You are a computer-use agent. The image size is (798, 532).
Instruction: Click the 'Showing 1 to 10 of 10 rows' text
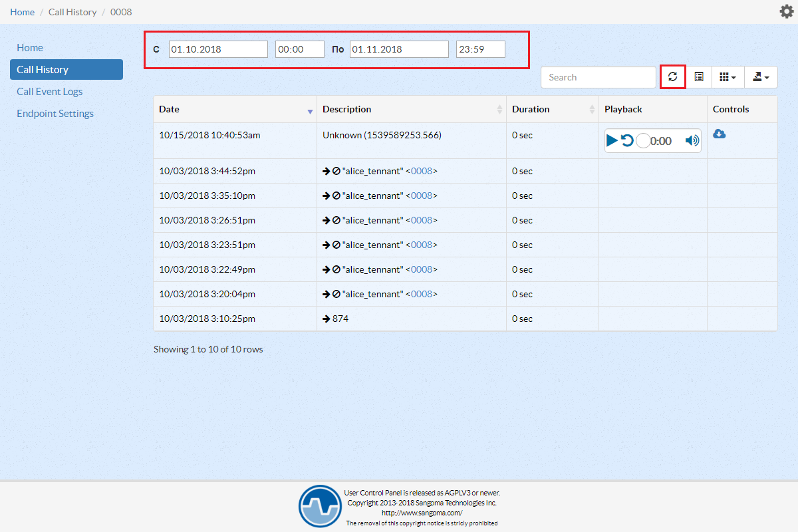(208, 349)
